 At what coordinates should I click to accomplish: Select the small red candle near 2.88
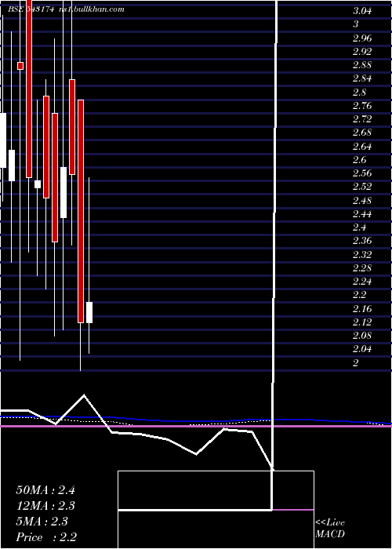(x=20, y=66)
